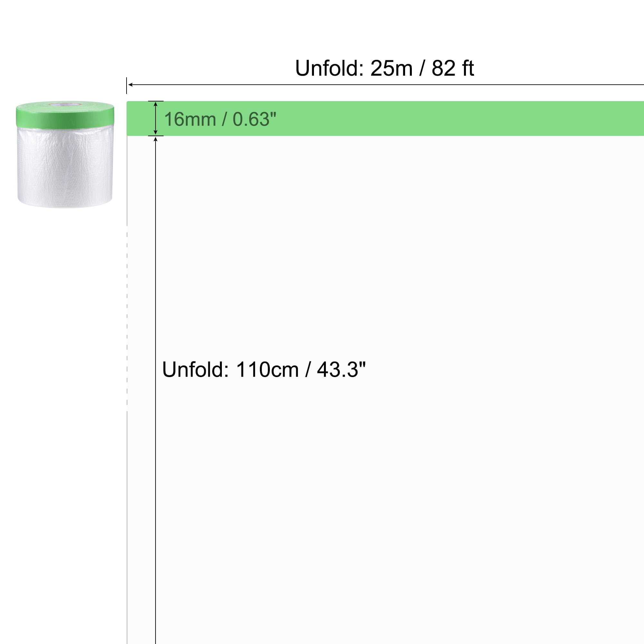Click the green tape top of the roll

pyautogui.click(x=65, y=116)
